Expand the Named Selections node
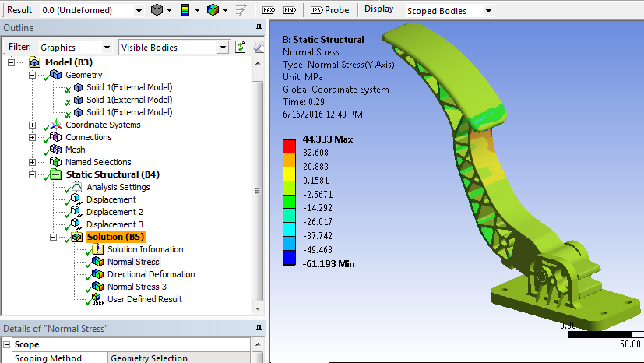 coord(32,162)
